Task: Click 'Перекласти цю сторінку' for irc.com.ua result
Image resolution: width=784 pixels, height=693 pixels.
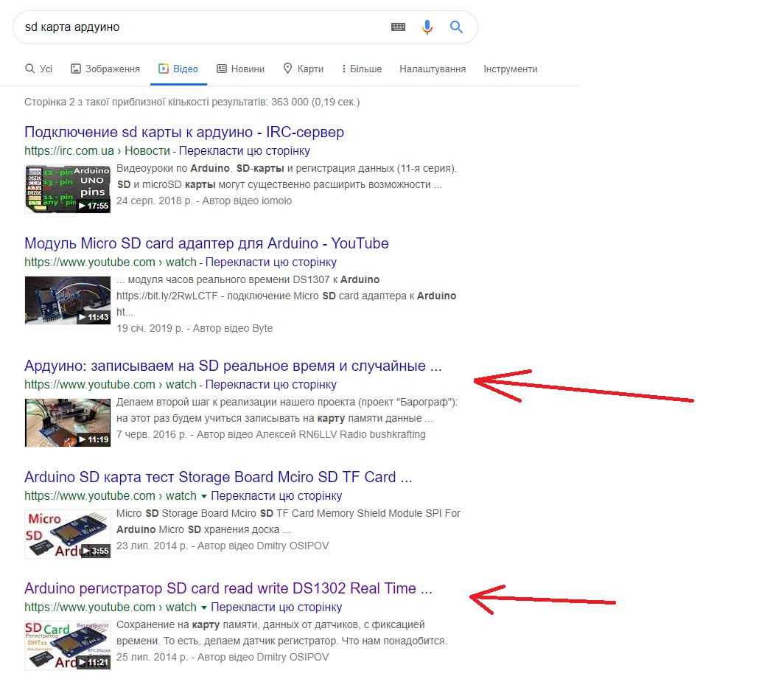Action: click(245, 150)
